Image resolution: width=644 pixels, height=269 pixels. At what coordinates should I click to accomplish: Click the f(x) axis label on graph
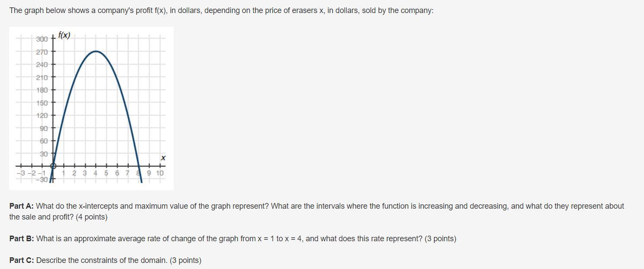click(64, 35)
